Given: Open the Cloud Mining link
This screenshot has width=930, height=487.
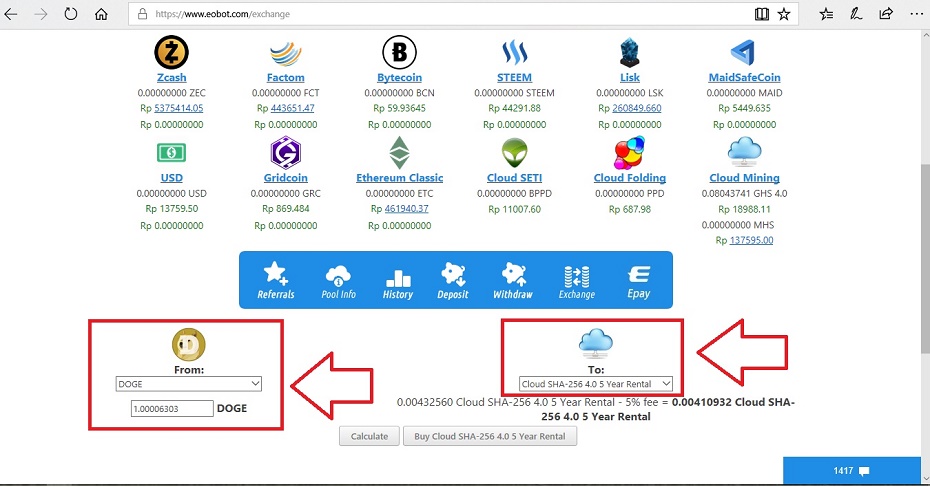Looking at the screenshot, I should pos(744,178).
